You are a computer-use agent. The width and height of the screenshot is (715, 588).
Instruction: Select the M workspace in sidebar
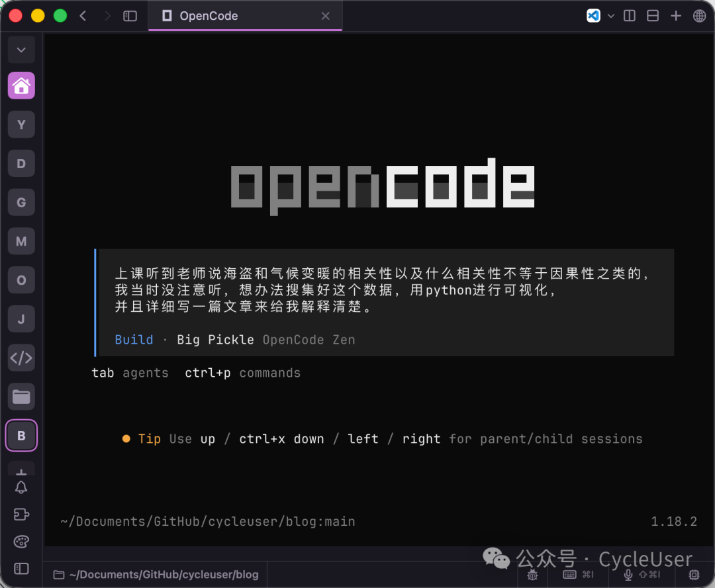[x=21, y=241]
